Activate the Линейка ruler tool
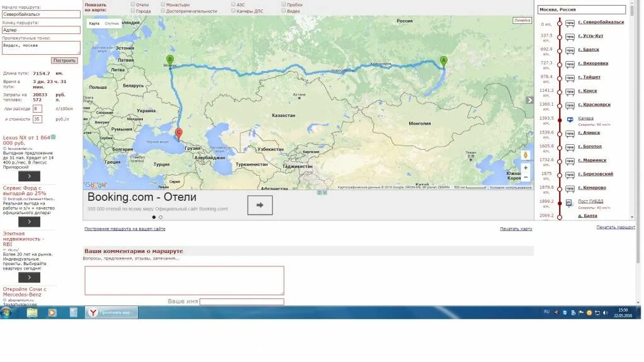Viewport: 644px width, 362px height. point(522,20)
